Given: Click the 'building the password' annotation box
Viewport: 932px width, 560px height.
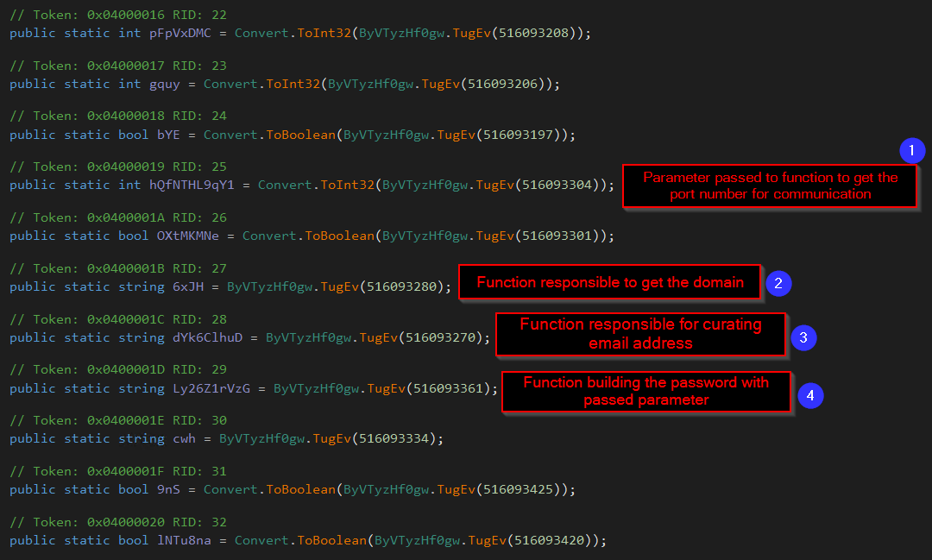Looking at the screenshot, I should coord(645,391).
